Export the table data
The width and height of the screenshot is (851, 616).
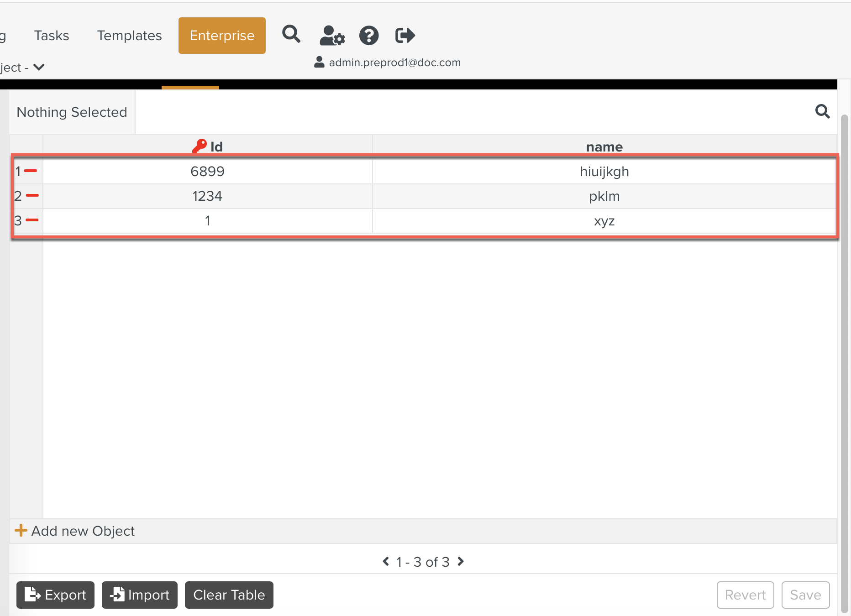[55, 595]
